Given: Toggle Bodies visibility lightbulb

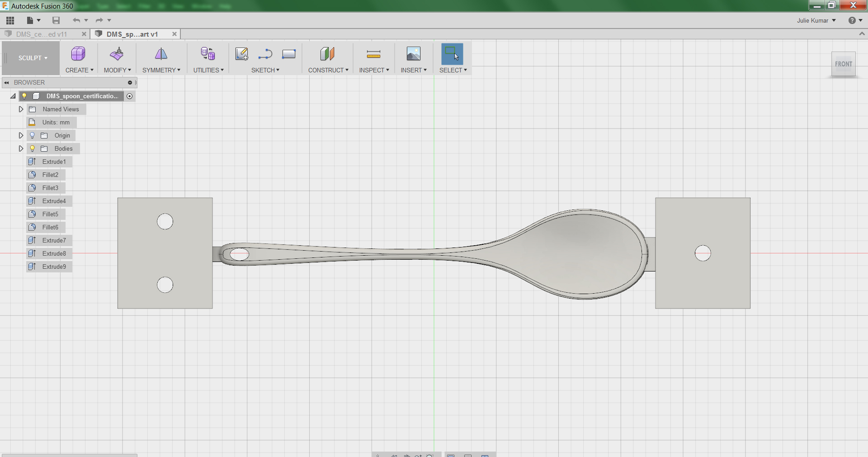Looking at the screenshot, I should tap(32, 148).
